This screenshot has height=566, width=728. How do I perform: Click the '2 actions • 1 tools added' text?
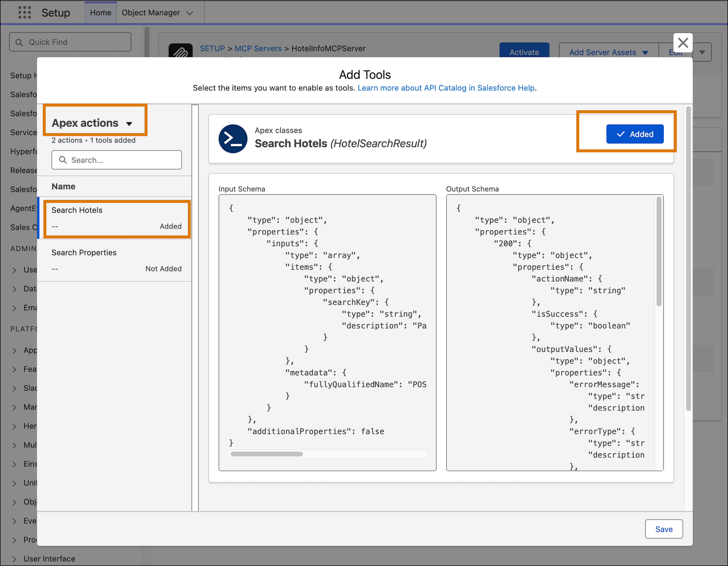[x=93, y=140]
